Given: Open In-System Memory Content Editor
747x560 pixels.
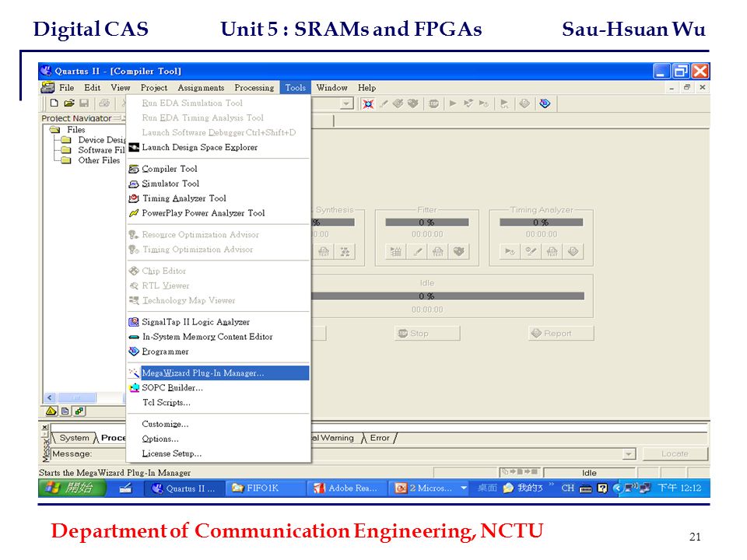Looking at the screenshot, I should [x=219, y=337].
